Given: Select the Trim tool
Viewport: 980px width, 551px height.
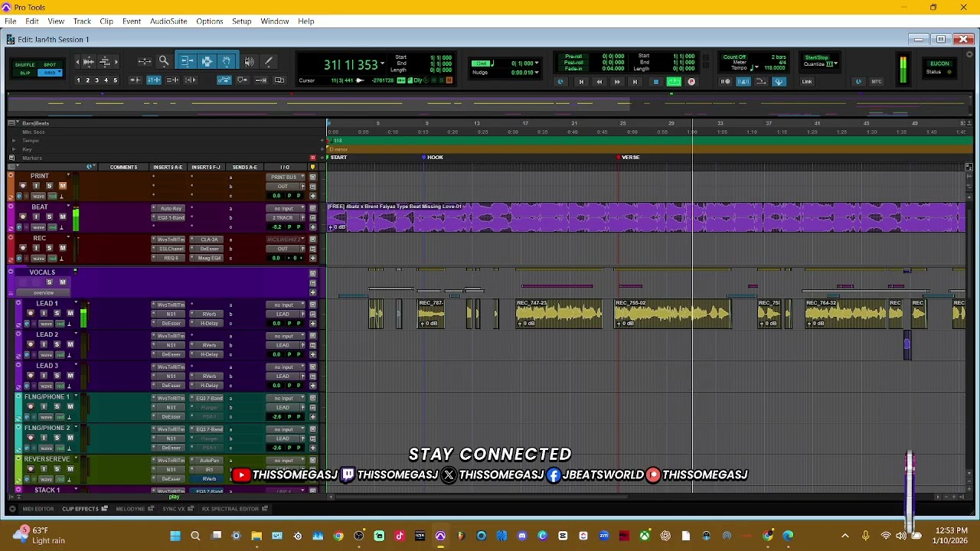Looking at the screenshot, I should pyautogui.click(x=187, y=61).
